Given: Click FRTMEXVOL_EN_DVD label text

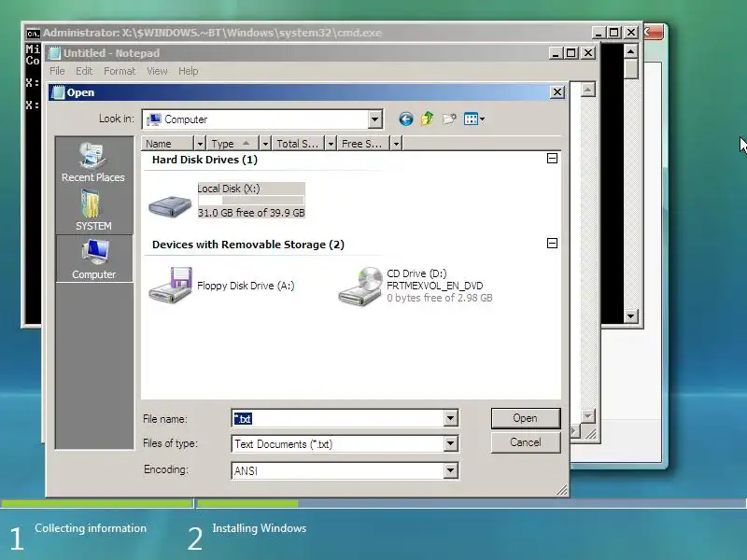Looking at the screenshot, I should (x=434, y=286).
